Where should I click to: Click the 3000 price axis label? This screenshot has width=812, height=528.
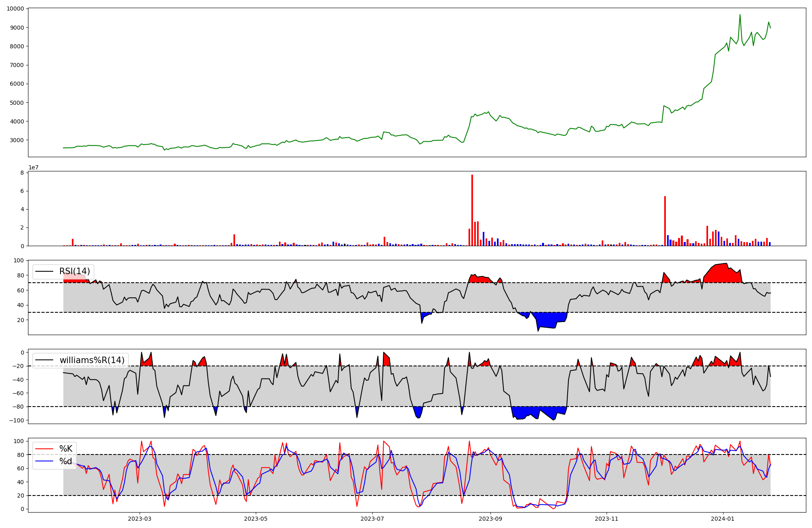pyautogui.click(x=17, y=140)
